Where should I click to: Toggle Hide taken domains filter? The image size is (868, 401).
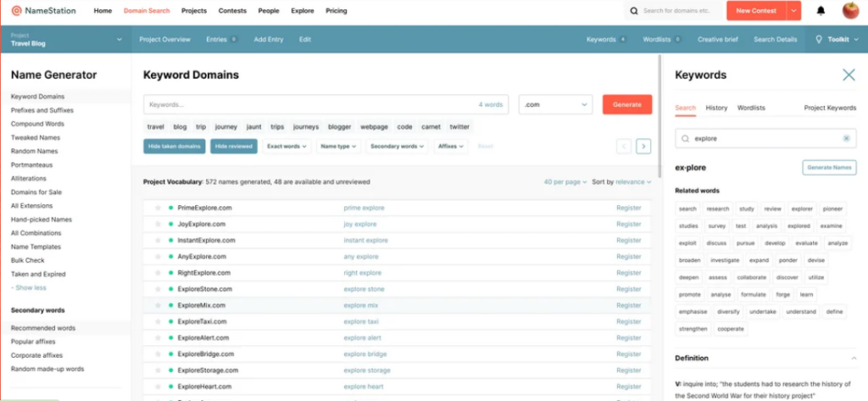point(175,146)
